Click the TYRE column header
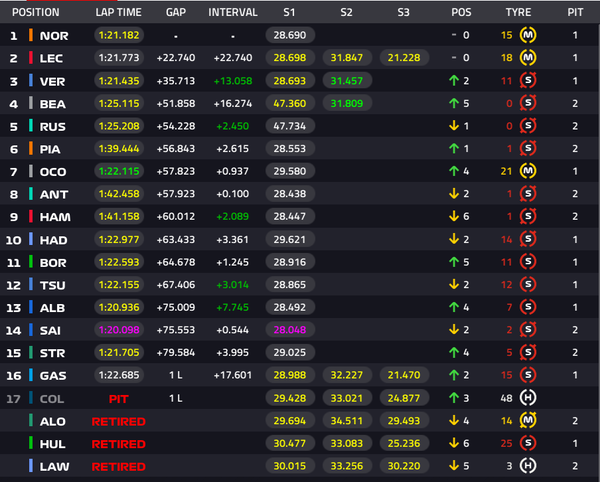This screenshot has width=600, height=482. [518, 13]
